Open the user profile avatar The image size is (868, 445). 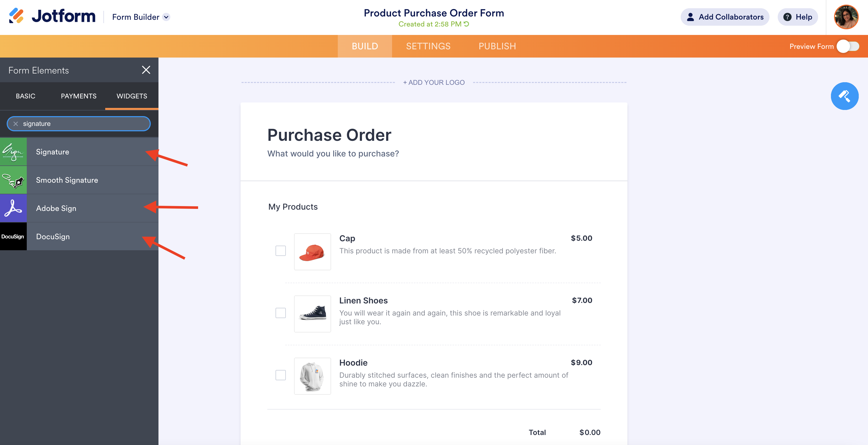[x=846, y=17]
